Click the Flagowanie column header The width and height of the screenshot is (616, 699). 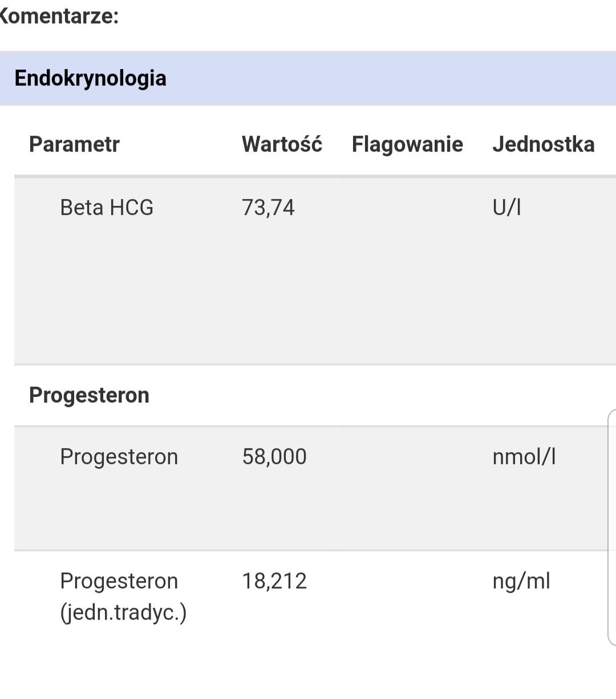click(407, 144)
